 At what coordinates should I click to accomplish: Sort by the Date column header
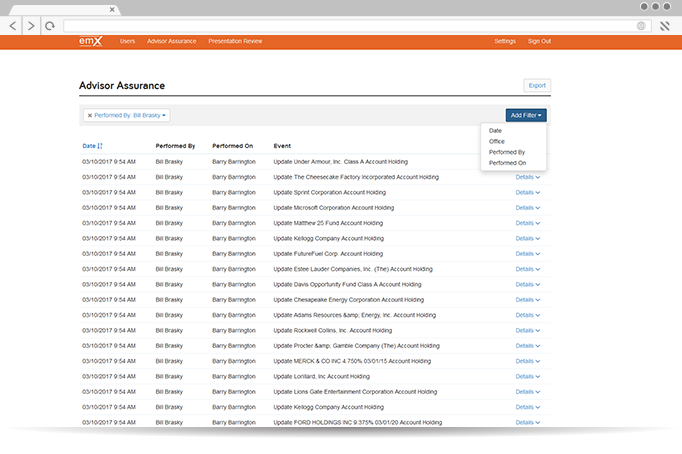(x=92, y=146)
